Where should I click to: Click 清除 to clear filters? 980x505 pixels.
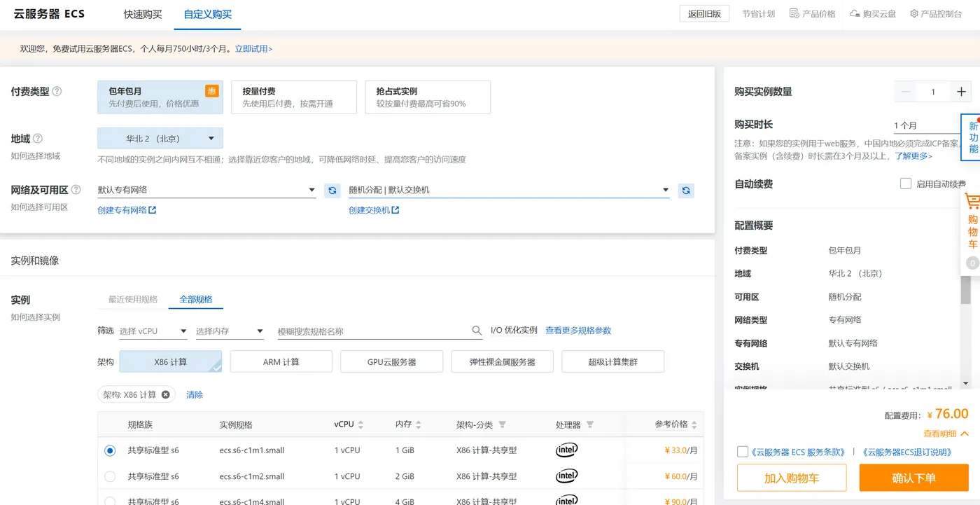(195, 395)
